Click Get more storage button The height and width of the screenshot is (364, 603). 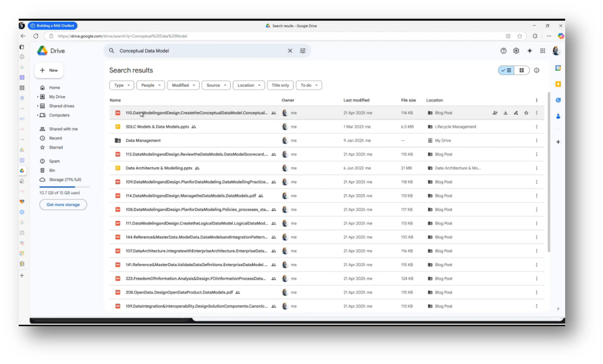click(63, 205)
